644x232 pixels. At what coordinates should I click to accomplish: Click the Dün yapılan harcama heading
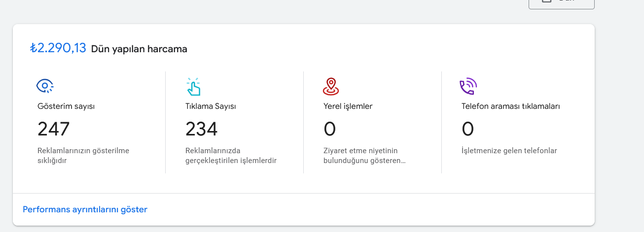click(139, 49)
